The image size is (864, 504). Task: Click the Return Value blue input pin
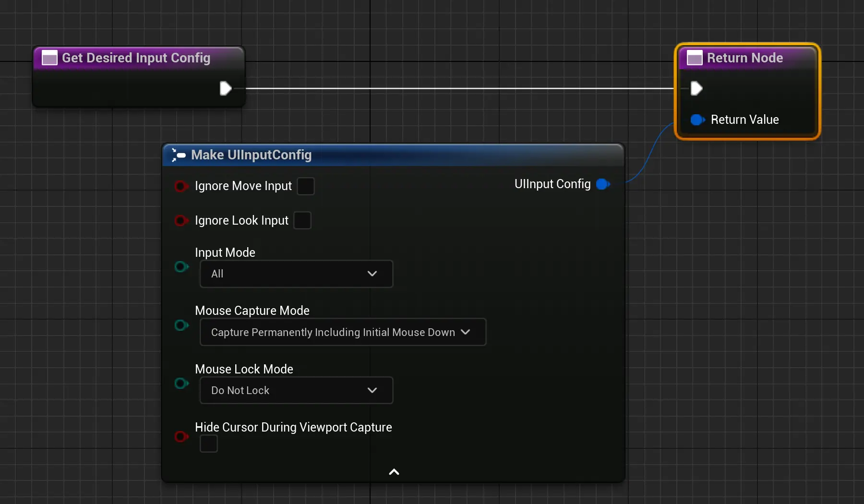(697, 120)
